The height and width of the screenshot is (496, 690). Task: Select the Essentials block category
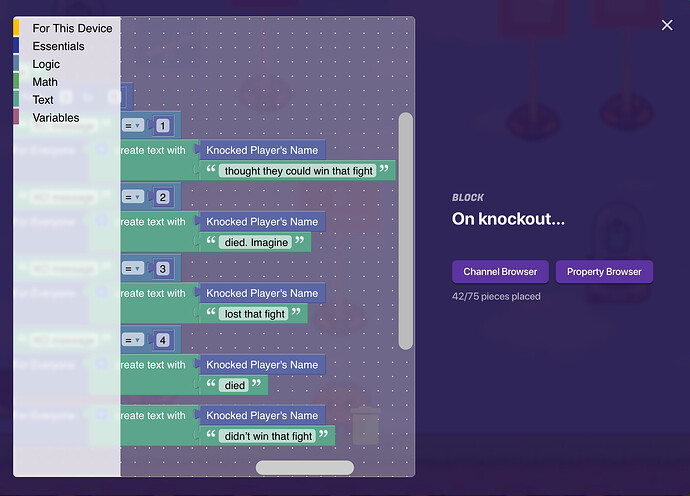click(58, 46)
